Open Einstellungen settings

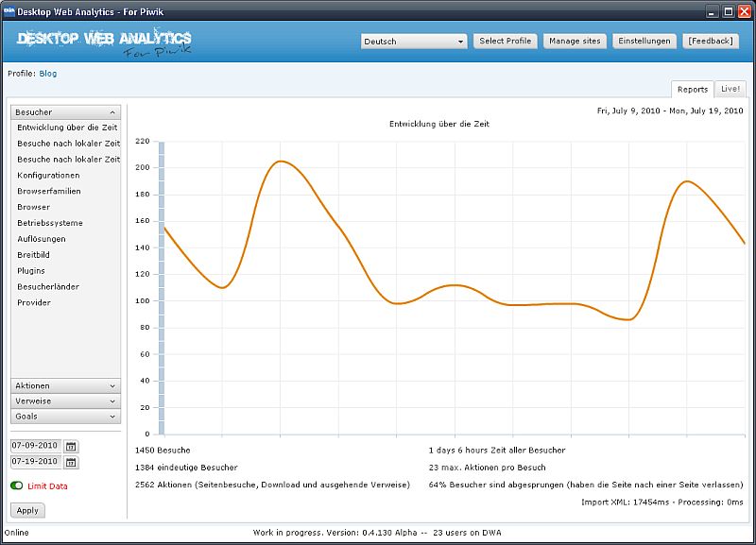click(644, 42)
